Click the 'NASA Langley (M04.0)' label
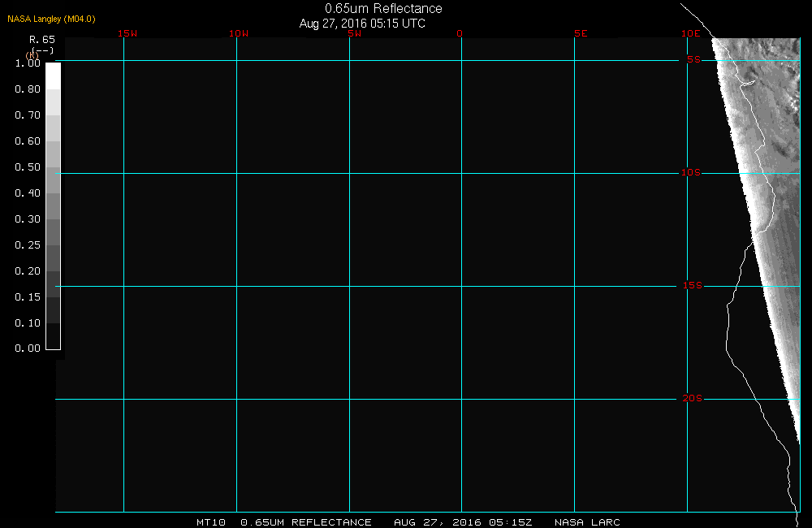The width and height of the screenshot is (812, 528). pyautogui.click(x=51, y=19)
